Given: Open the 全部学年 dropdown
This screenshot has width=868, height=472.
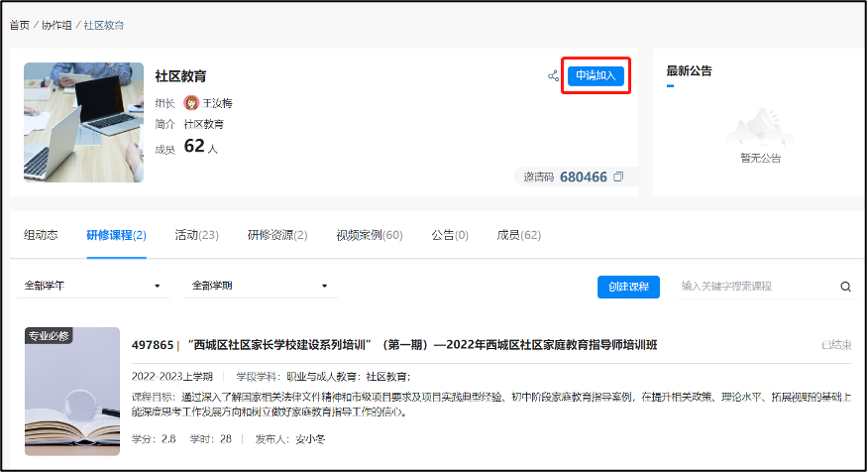Looking at the screenshot, I should (93, 287).
